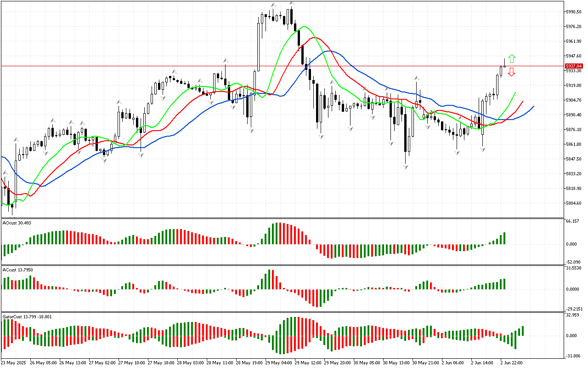Click the 5804.60 level on price scale
This screenshot has height=368, width=588.
[575, 203]
